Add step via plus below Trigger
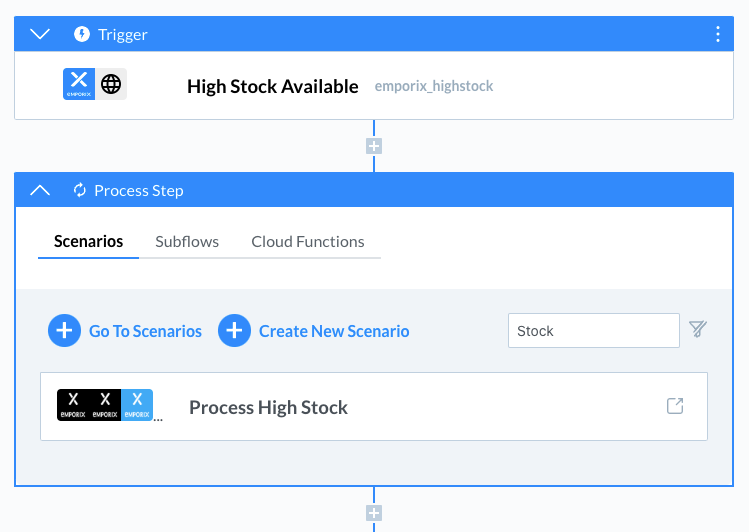 pyautogui.click(x=374, y=146)
